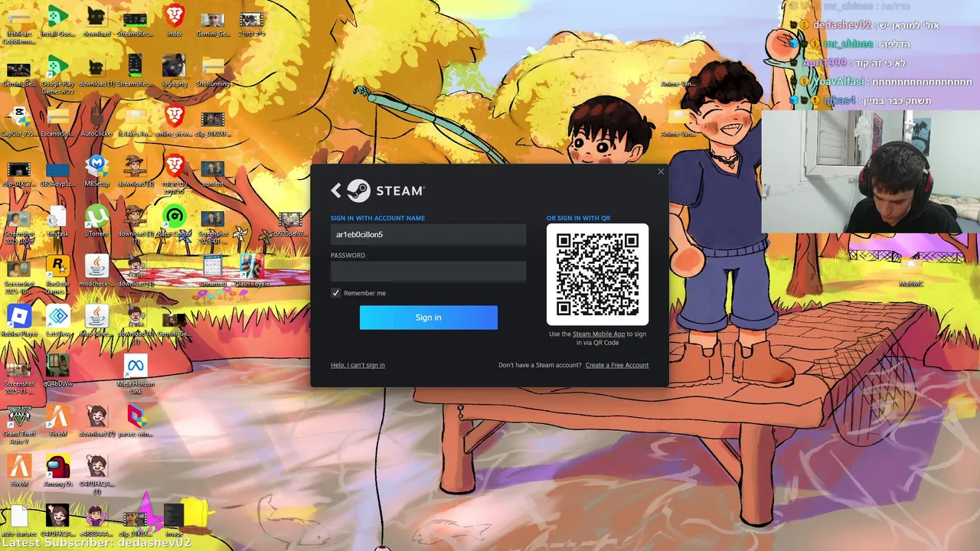The width and height of the screenshot is (980, 551).
Task: Select the CapCut installer icon
Action: click(x=18, y=121)
